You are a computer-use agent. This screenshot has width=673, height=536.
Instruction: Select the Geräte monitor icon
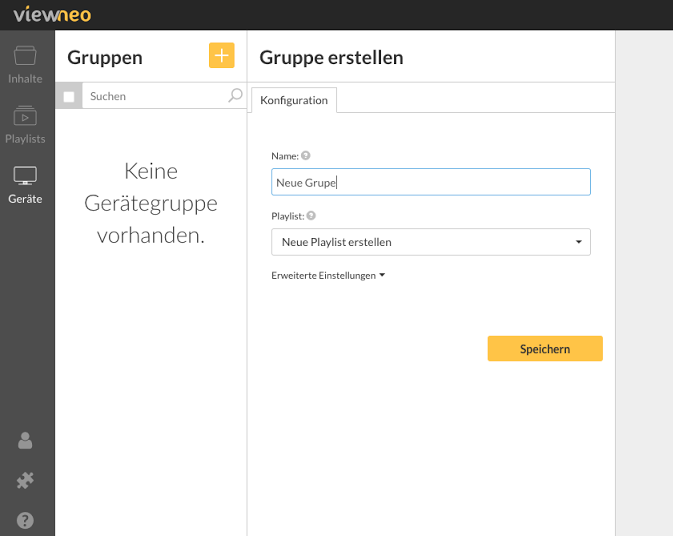[x=25, y=176]
